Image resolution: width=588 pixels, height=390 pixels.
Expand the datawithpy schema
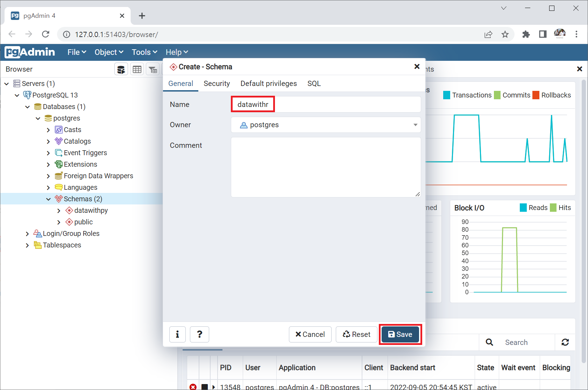pyautogui.click(x=59, y=210)
